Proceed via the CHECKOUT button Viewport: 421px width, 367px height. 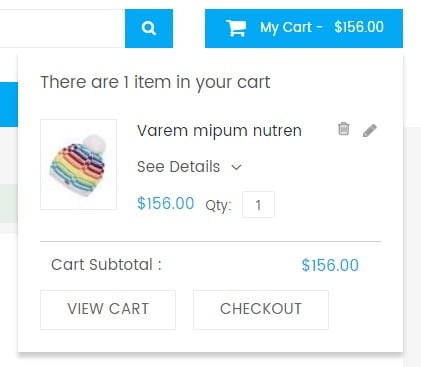(261, 310)
